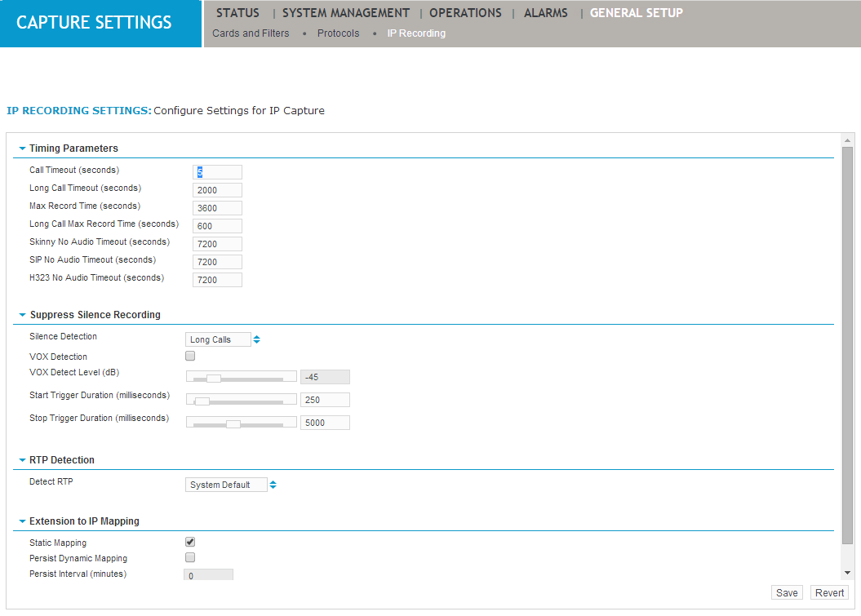Collapse the Timing Parameters section
The width and height of the screenshot is (861, 616).
tap(22, 148)
